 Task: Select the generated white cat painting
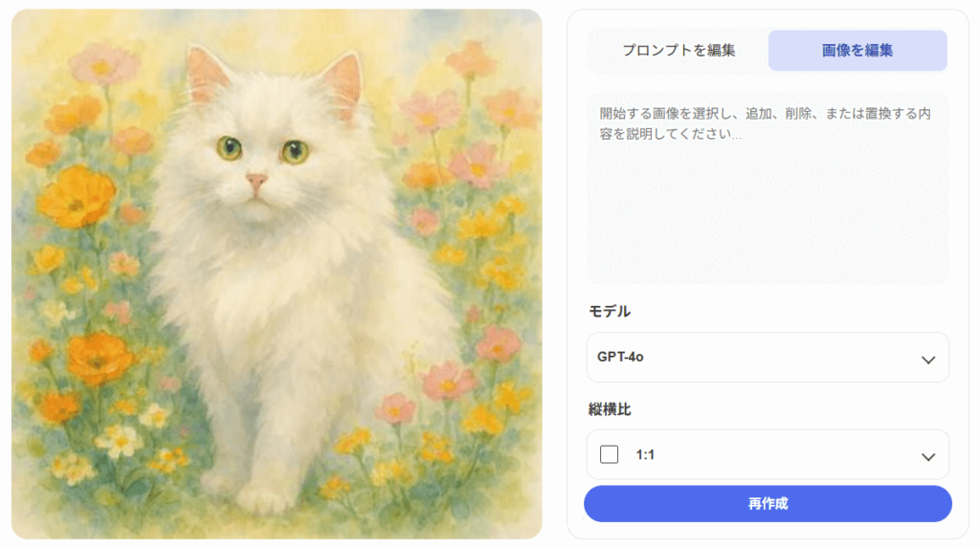click(x=277, y=274)
